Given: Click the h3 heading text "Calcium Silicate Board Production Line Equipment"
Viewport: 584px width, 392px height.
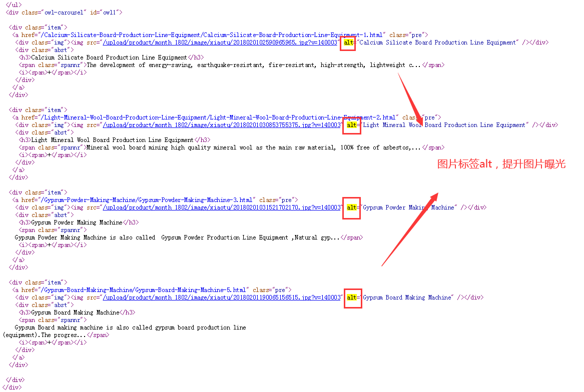Looking at the screenshot, I should (x=109, y=57).
